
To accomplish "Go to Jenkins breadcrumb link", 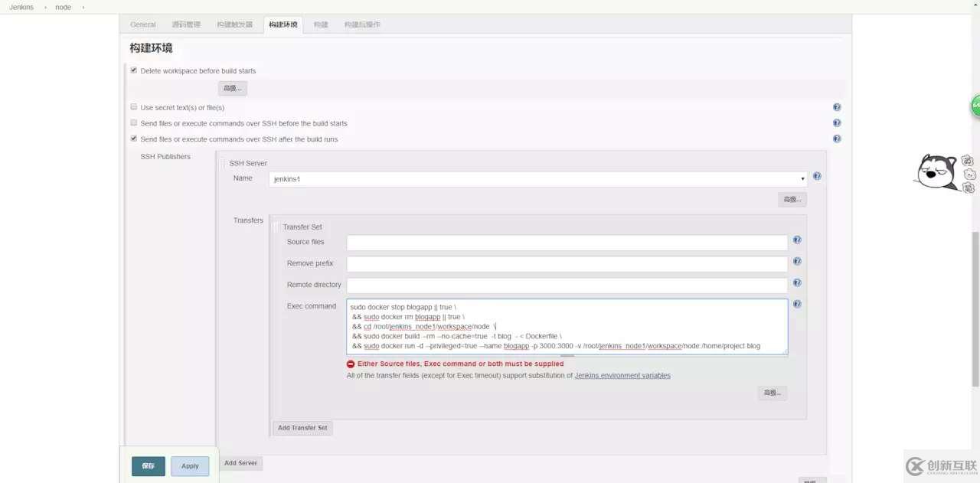I will point(21,7).
